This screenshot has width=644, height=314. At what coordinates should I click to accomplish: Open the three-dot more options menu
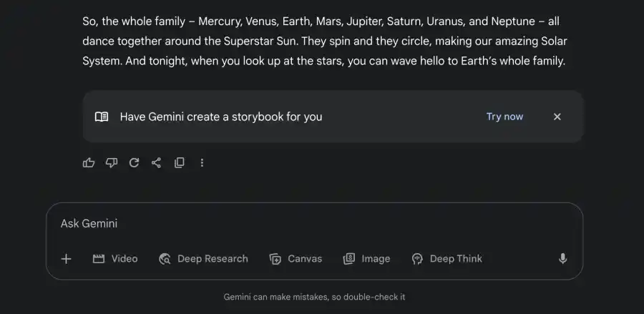click(202, 163)
